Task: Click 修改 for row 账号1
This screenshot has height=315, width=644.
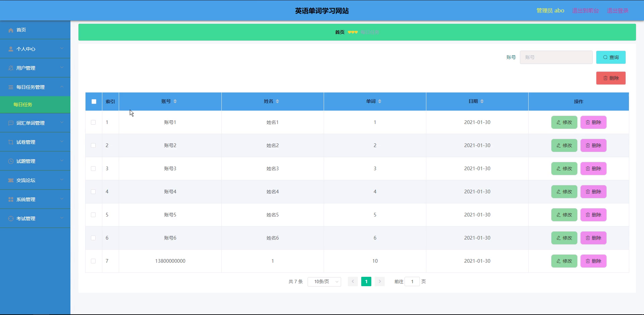Action: [564, 123]
